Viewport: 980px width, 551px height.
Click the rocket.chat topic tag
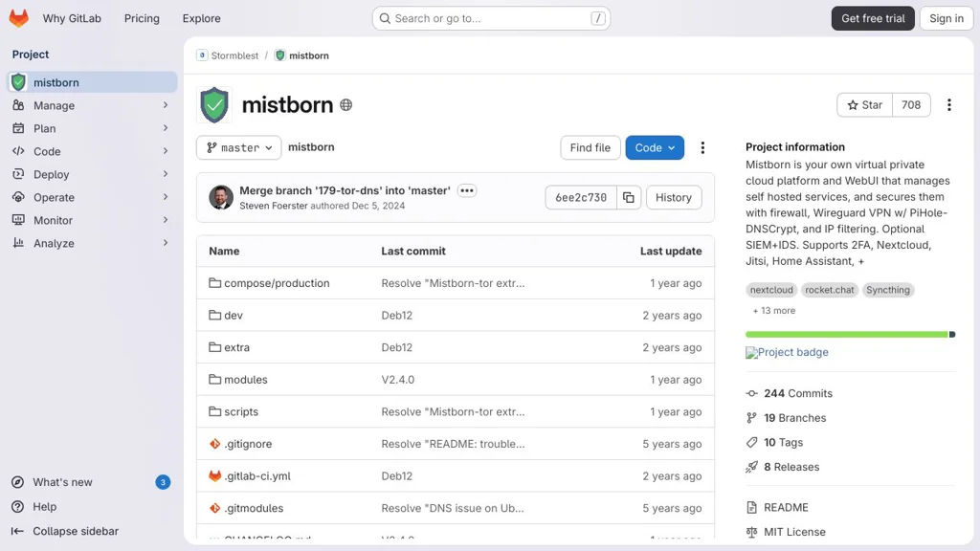(x=830, y=290)
